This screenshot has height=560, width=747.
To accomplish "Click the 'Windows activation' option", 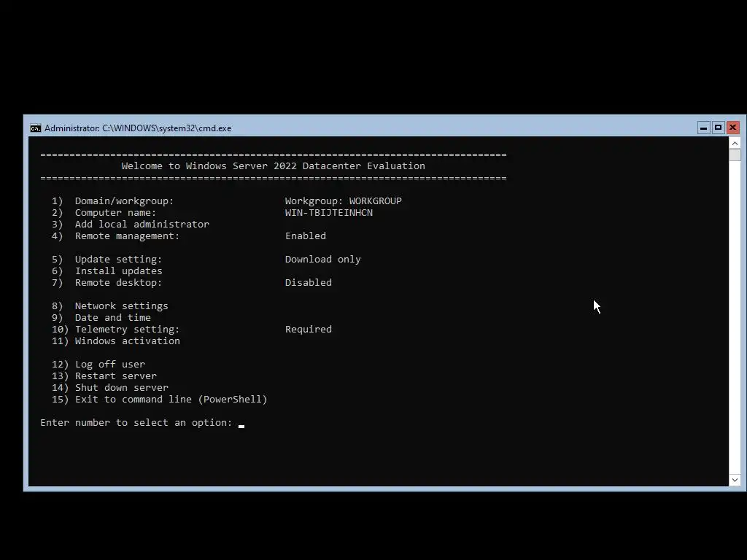I will pos(116,341).
